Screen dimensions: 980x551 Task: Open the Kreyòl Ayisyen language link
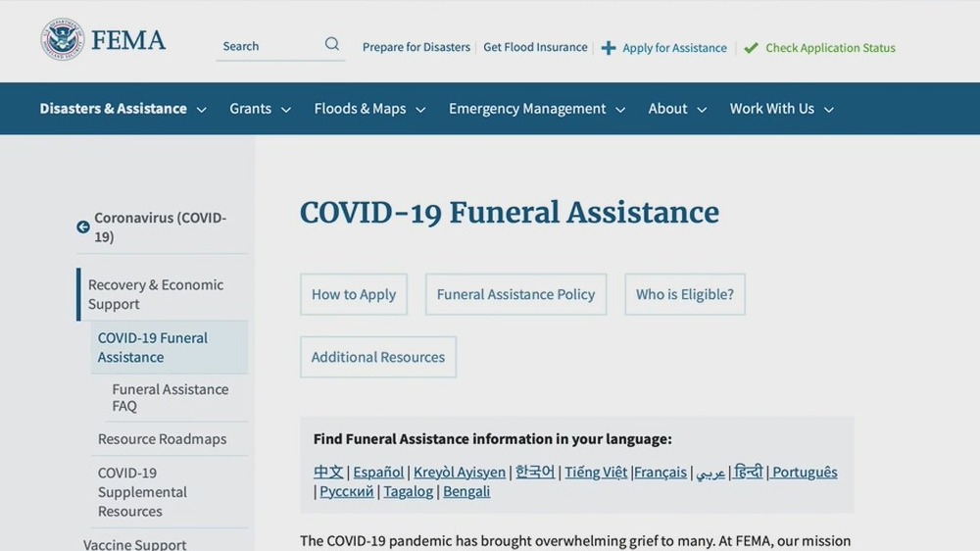click(460, 472)
